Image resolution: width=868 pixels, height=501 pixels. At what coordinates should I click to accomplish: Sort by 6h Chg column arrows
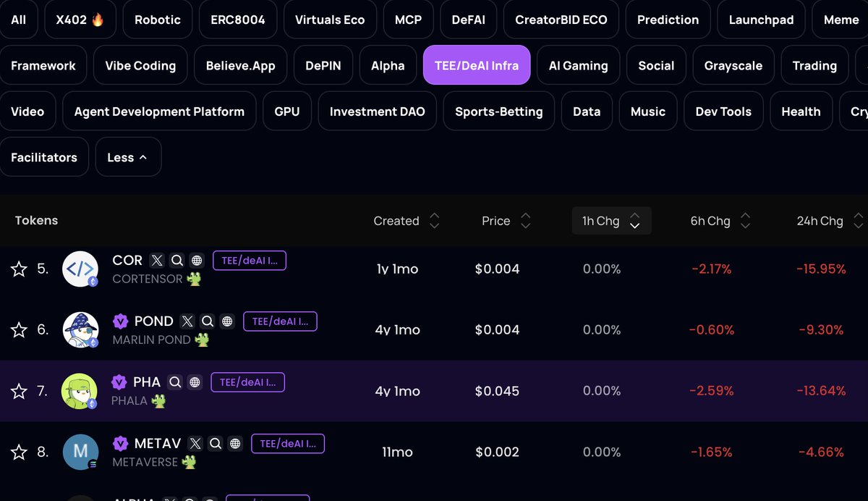point(746,221)
